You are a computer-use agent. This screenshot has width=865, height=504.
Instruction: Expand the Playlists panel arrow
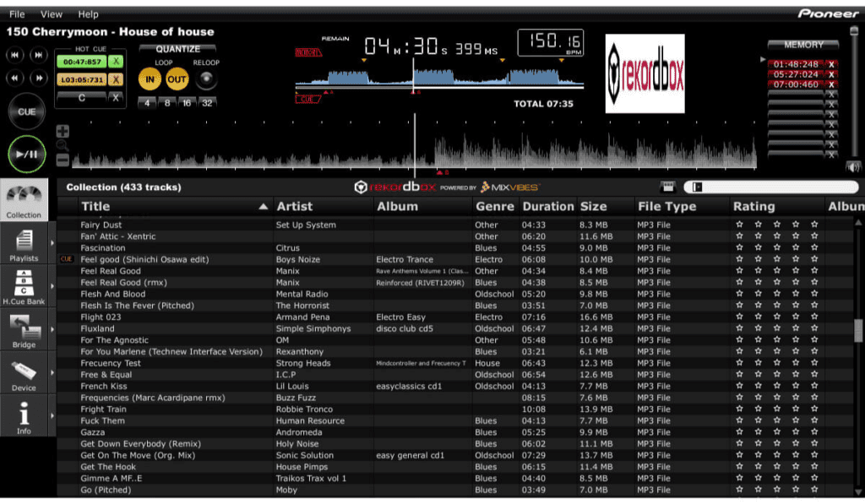[52, 243]
